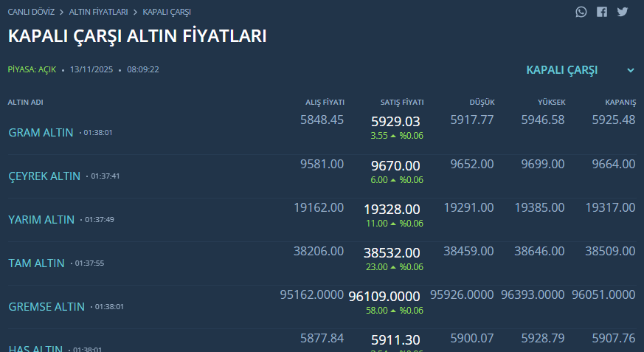This screenshot has height=352, width=644.
Task: Click the SATIŞ FİYATI column header
Action: click(x=402, y=102)
